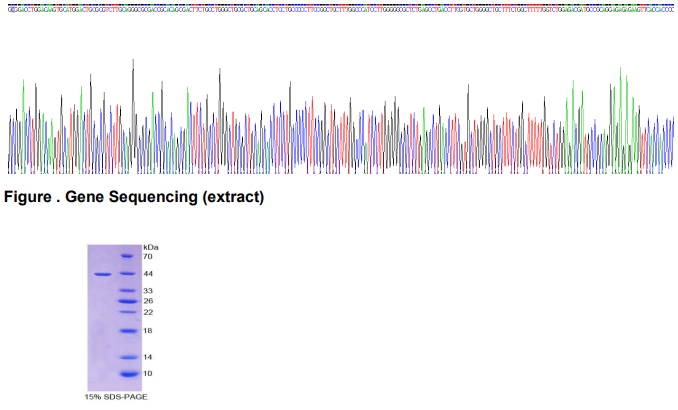
Task: Select the 14 kDa marker label
Action: [147, 356]
